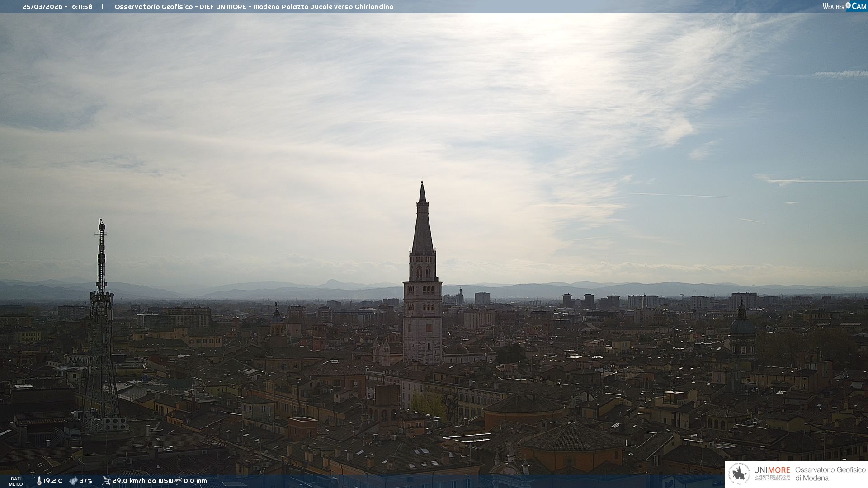Click the 19.2 C temperature reading
868x488 pixels.
53,481
